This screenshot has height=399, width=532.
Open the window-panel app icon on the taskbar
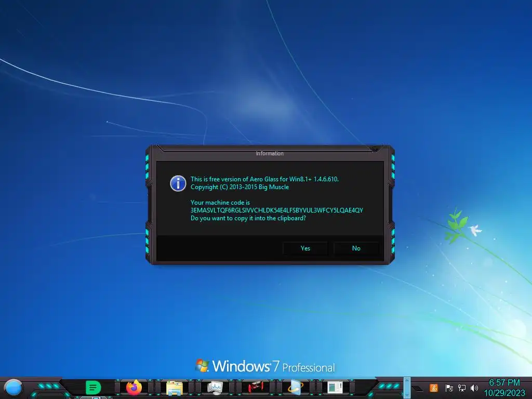[x=335, y=388]
